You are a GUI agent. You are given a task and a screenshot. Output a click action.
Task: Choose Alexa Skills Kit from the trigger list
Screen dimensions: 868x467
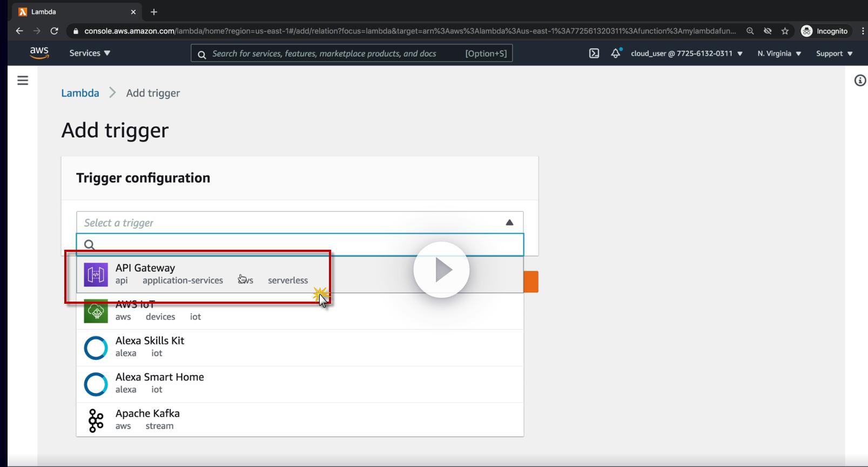[x=300, y=348]
